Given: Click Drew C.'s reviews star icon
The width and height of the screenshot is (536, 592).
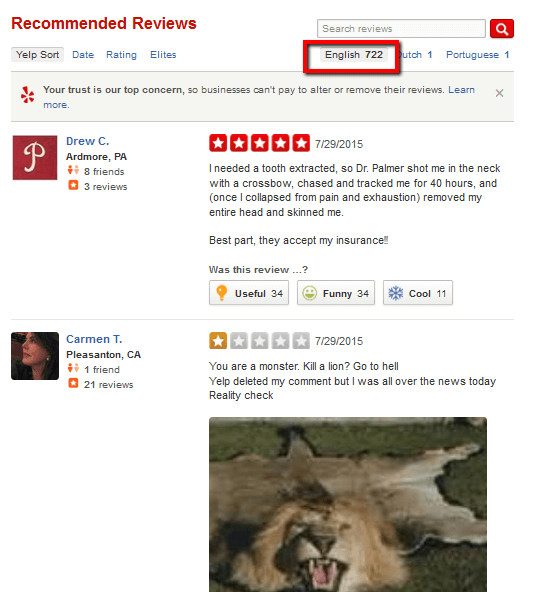Looking at the screenshot, I should pos(73,185).
